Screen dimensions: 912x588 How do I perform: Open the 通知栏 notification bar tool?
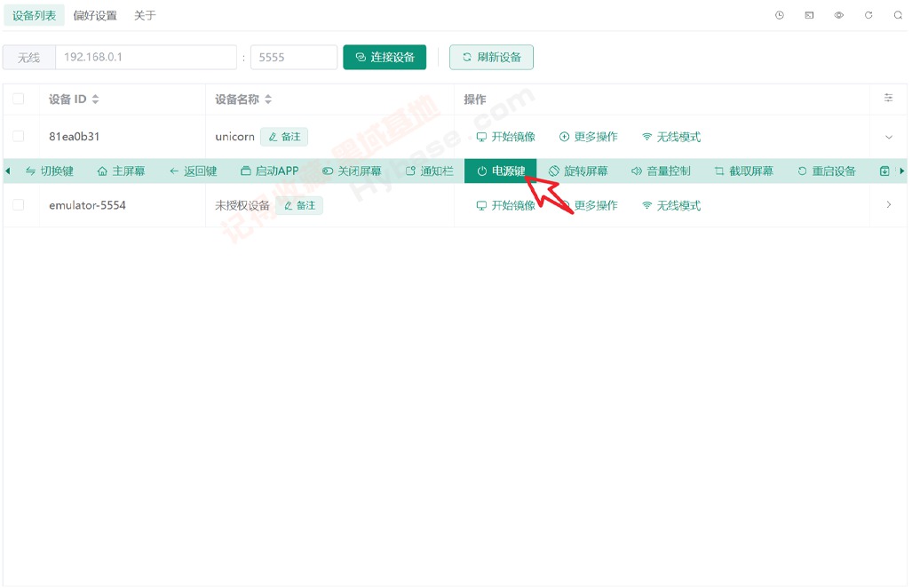coord(430,171)
